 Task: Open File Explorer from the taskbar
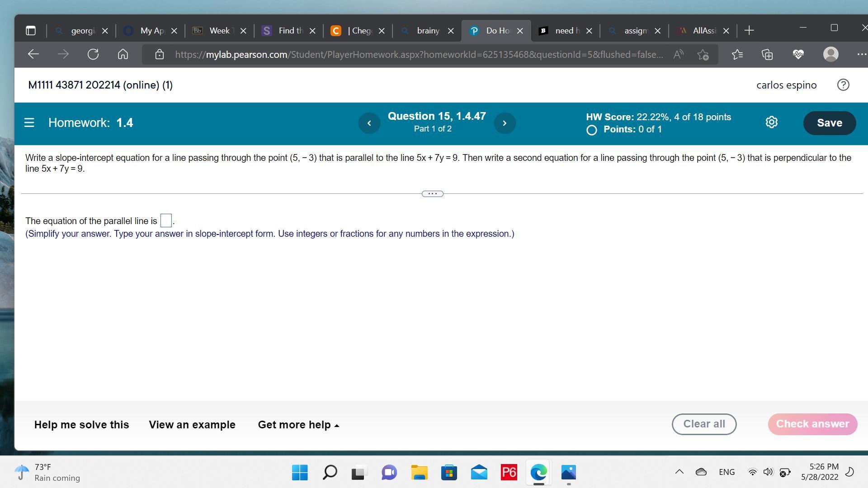[x=419, y=473]
